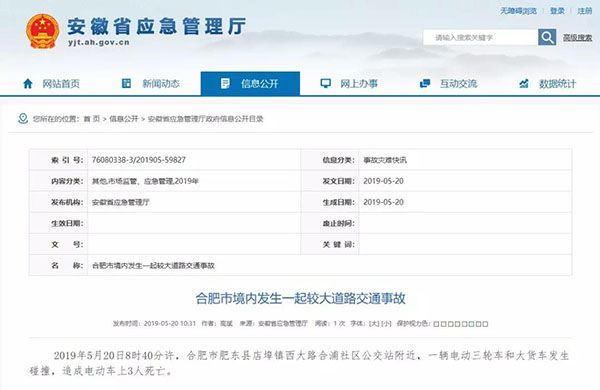Image resolution: width=600 pixels, height=390 pixels.
Task: Click the 发文日期 value 2019-05-20
Action: pos(383,181)
